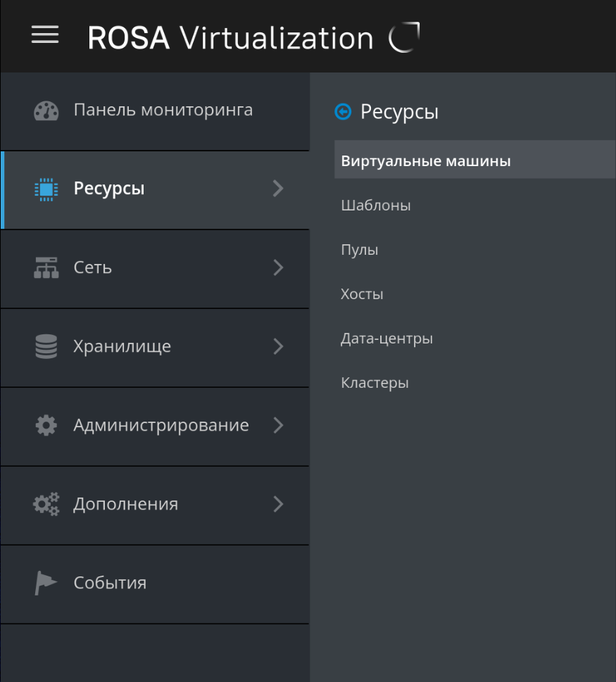This screenshot has height=682, width=616.
Task: Open the Хосты list
Action: click(x=362, y=294)
